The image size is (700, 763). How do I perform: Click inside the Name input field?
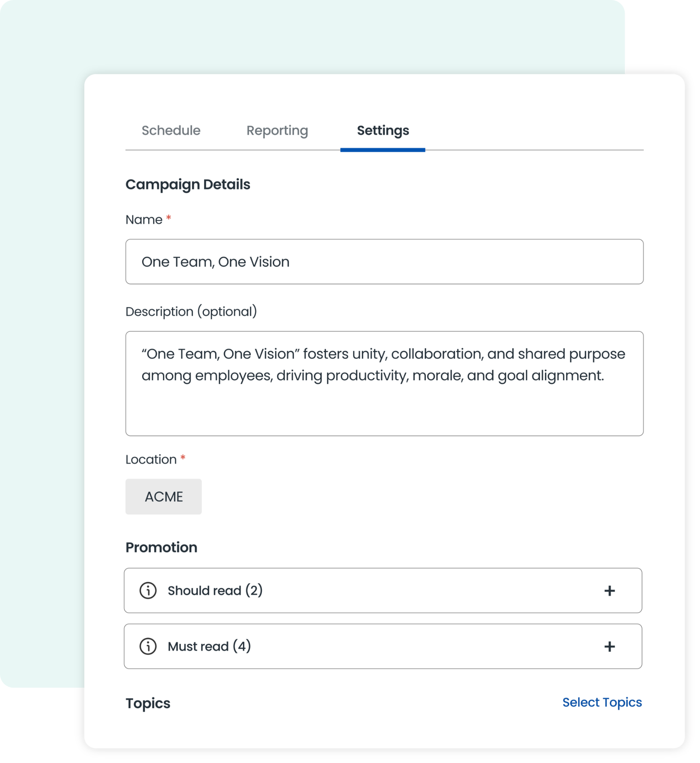click(x=384, y=261)
